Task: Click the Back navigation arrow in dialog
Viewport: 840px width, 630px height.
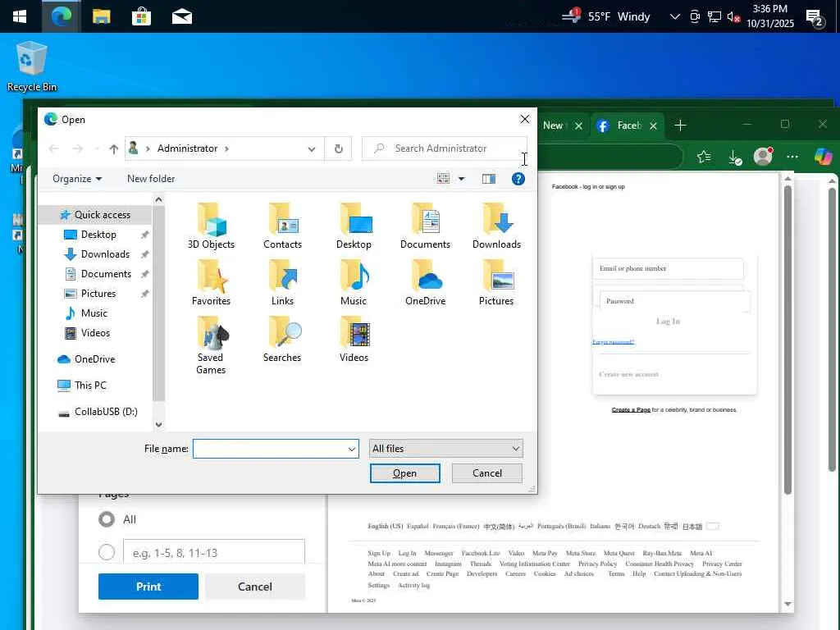Action: [x=53, y=148]
